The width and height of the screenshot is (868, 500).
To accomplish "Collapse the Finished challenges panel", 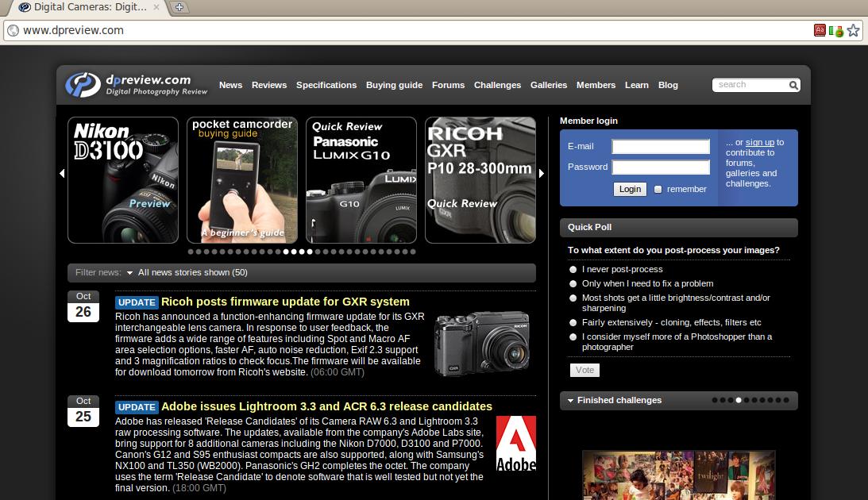I will [x=570, y=401].
